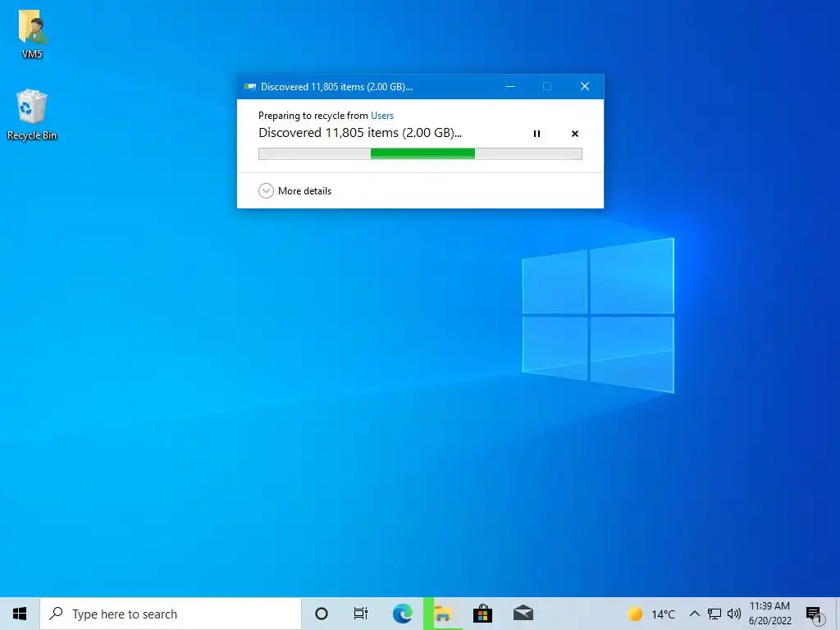The height and width of the screenshot is (630, 840).
Task: Open network status tray icon
Action: (714, 614)
